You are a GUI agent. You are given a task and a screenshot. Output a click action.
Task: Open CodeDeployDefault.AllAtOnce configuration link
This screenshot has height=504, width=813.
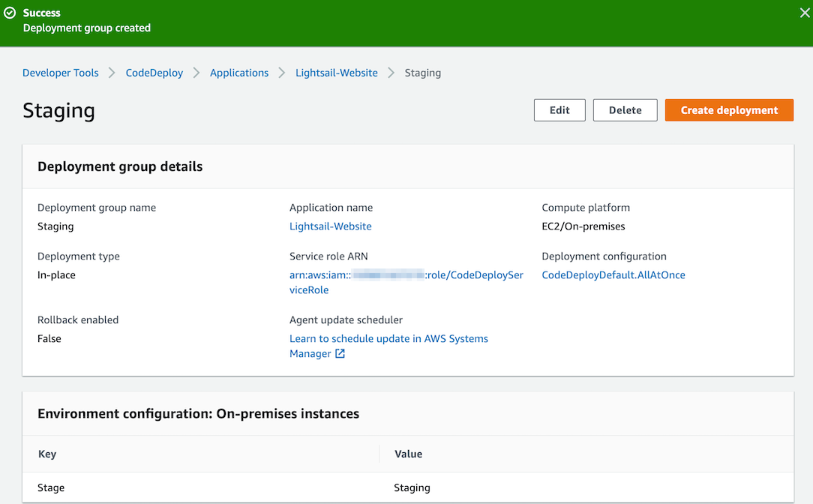click(613, 274)
